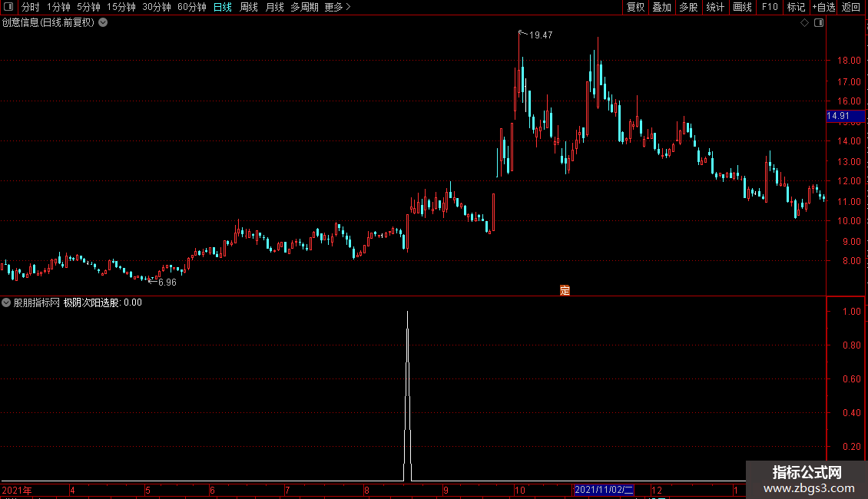Switch to 周线 weekly chart
This screenshot has height=499, width=868.
pos(249,7)
